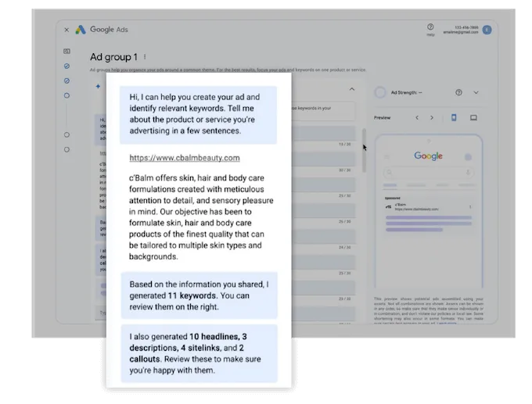
Task: Click the AI sparkle icon
Action: click(x=98, y=87)
